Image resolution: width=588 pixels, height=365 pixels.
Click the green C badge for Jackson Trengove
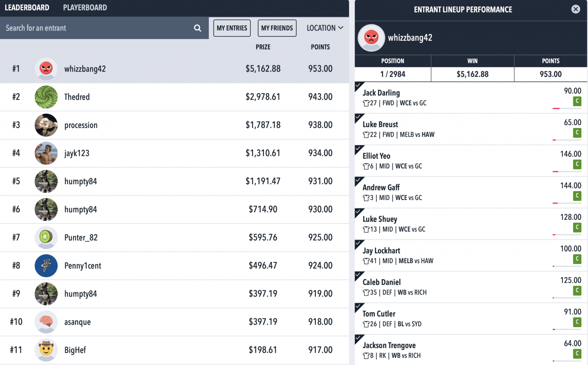tap(577, 354)
